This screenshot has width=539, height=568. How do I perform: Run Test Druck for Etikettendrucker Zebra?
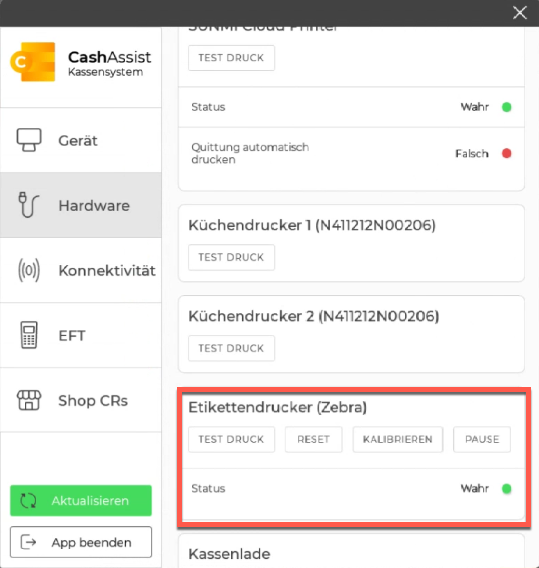click(231, 439)
